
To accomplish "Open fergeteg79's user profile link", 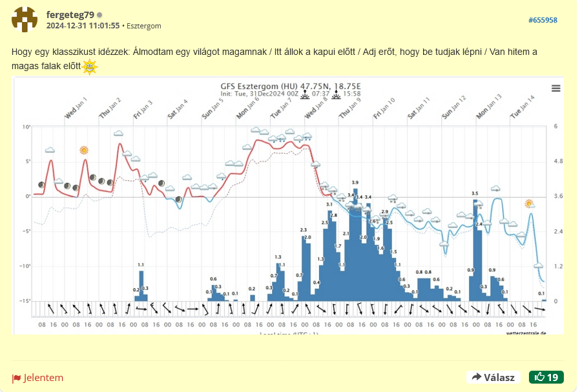I will tap(70, 14).
